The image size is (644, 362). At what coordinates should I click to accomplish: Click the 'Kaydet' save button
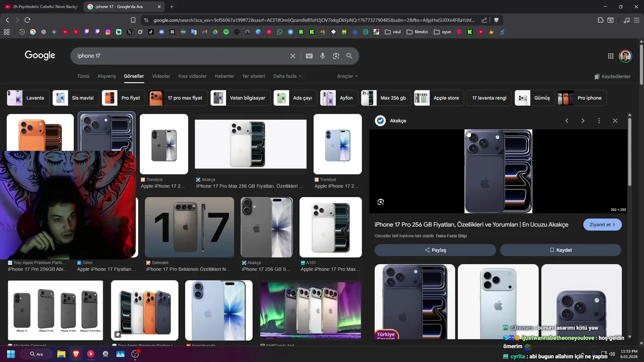coord(560,250)
